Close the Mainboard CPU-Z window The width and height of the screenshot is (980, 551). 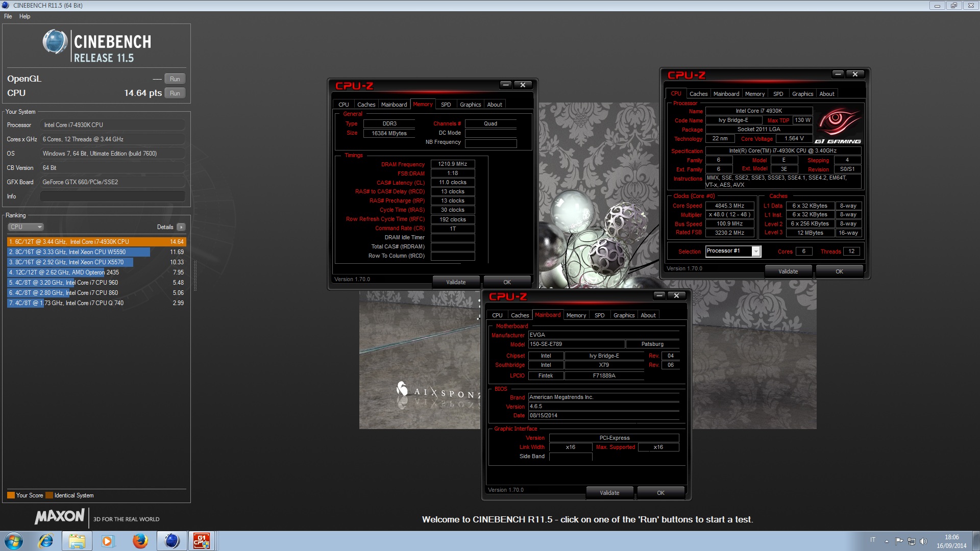click(676, 295)
